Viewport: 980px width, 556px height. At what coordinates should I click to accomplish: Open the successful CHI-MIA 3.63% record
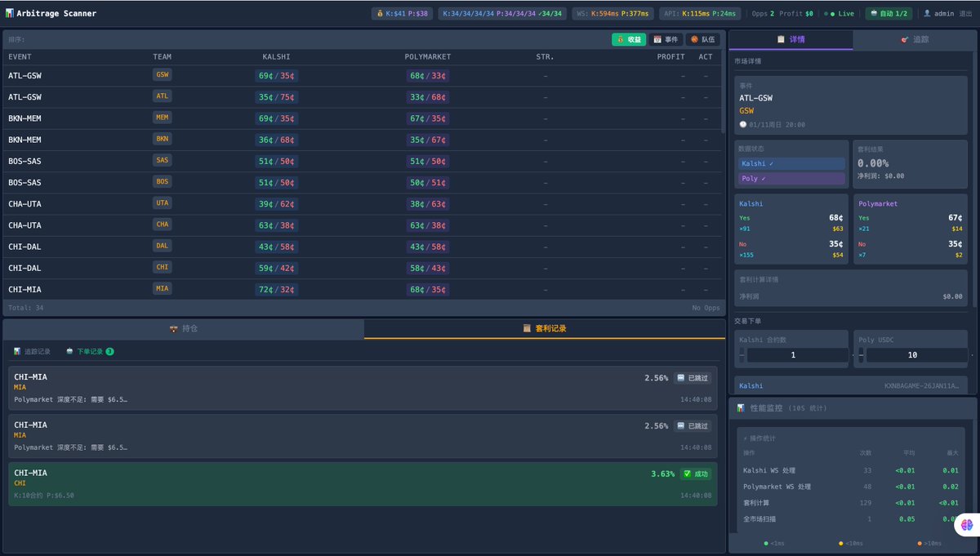point(363,484)
